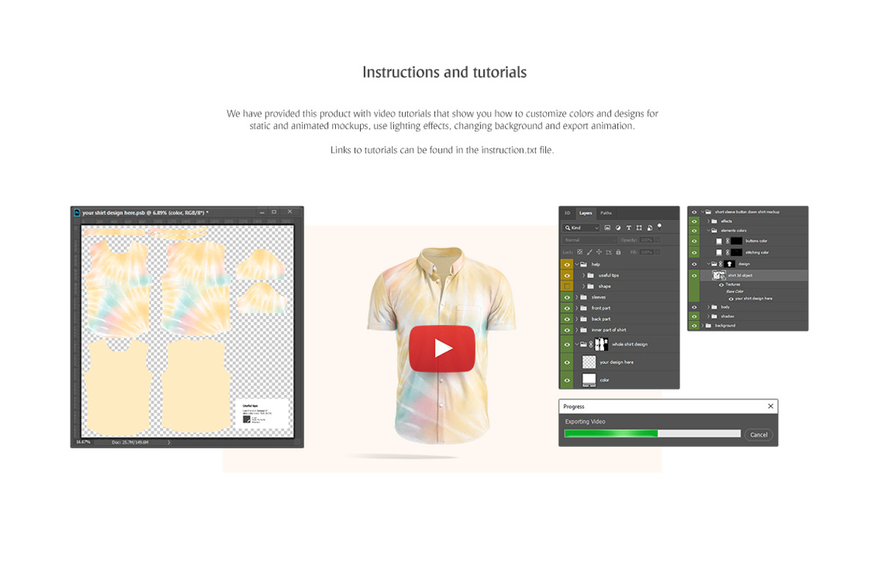This screenshot has width=882, height=588.
Task: Open the status bar arrow next to Doc info
Action: [168, 442]
